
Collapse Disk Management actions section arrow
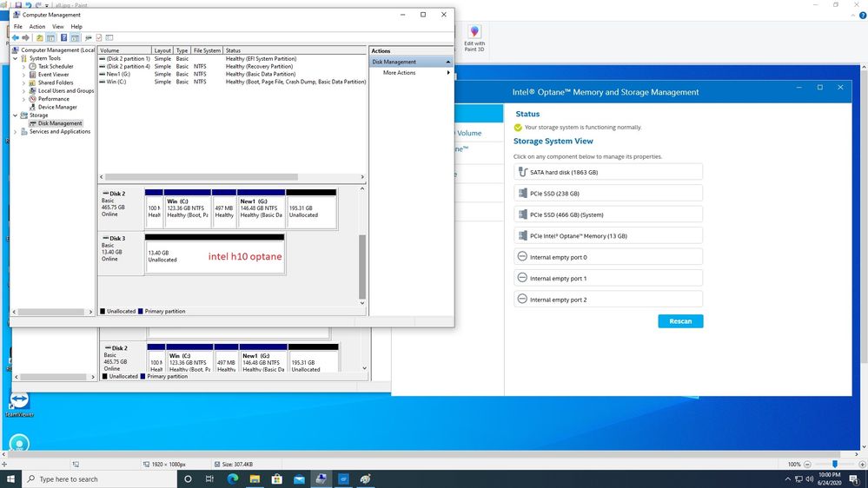coord(447,62)
